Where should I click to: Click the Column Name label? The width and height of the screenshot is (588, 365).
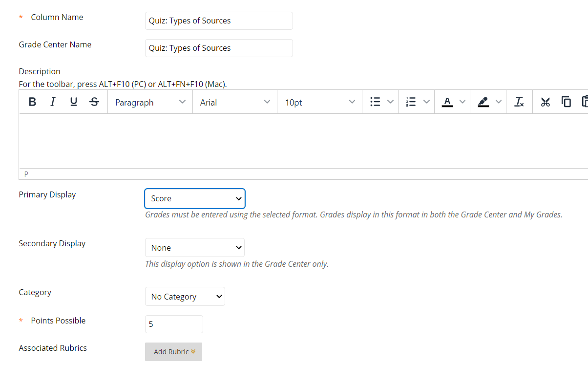pos(57,17)
